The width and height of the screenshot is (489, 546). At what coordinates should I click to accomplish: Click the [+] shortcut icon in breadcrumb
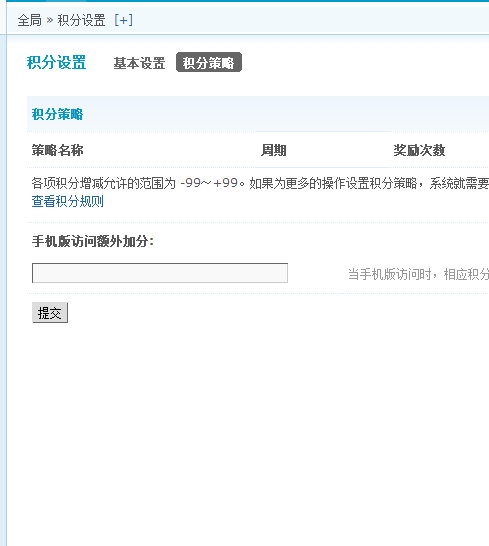click(x=124, y=20)
